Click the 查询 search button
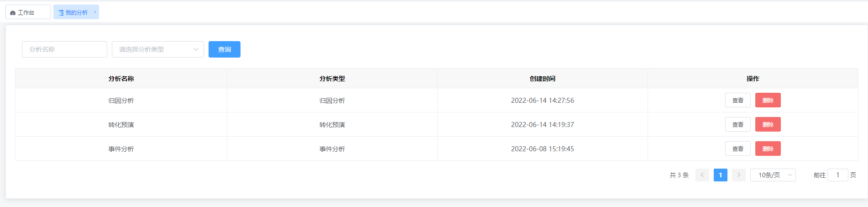This screenshot has width=868, height=207. [225, 49]
